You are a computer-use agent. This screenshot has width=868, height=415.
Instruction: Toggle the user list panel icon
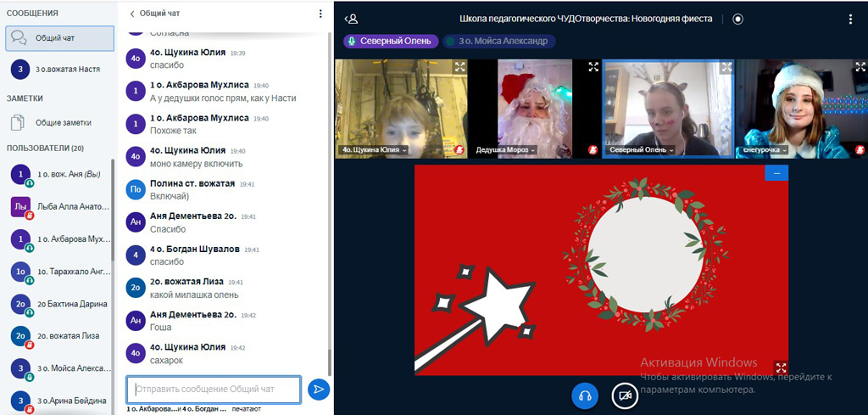click(x=352, y=19)
